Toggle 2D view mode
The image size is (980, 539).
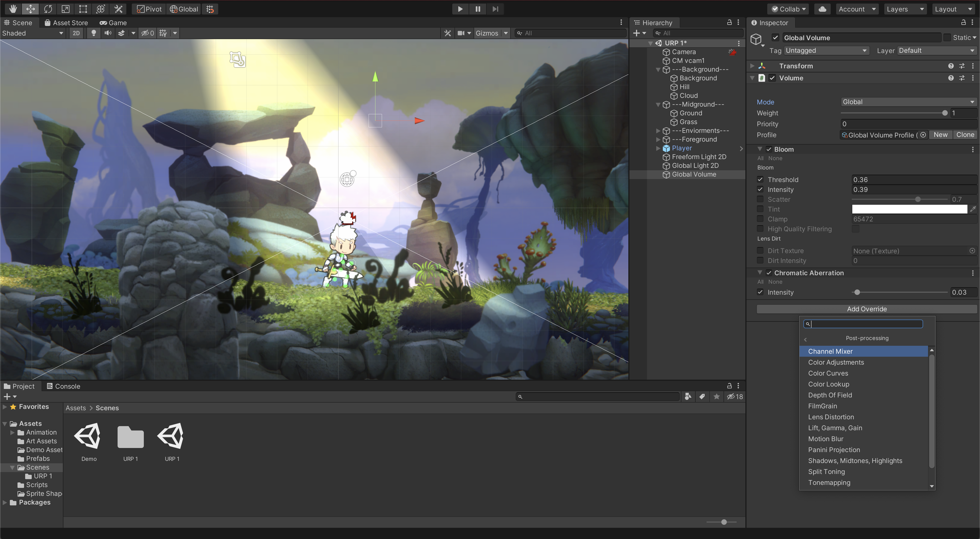click(x=76, y=33)
